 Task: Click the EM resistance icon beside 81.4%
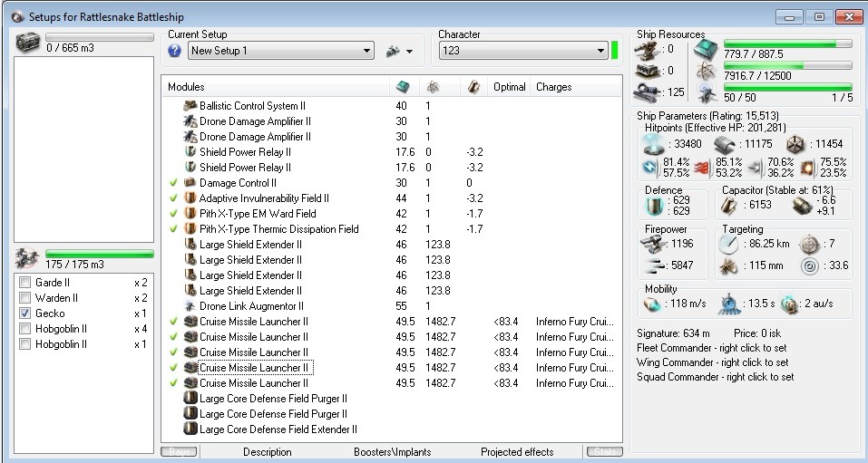[x=650, y=168]
